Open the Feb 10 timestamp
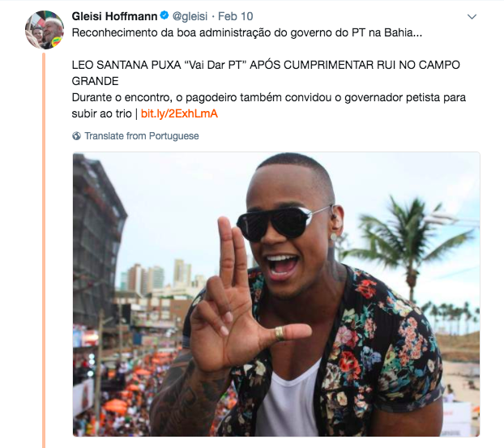The image size is (504, 448). [235, 16]
